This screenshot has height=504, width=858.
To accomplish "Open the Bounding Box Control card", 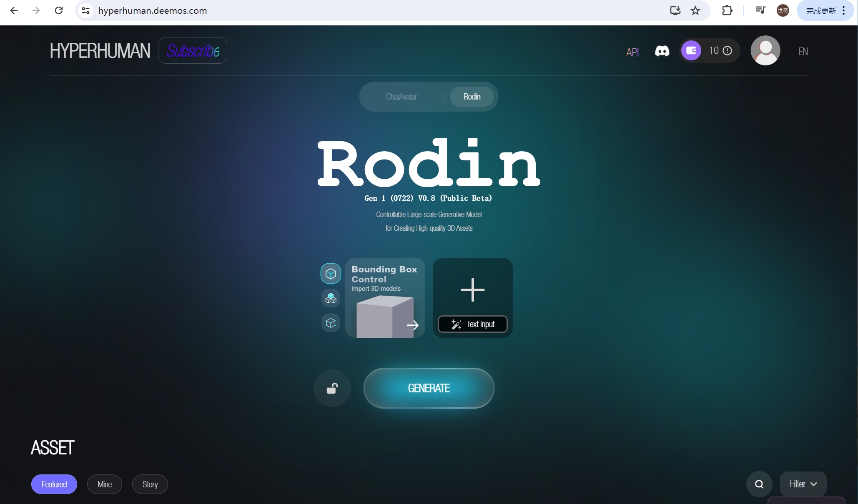I will tap(385, 297).
